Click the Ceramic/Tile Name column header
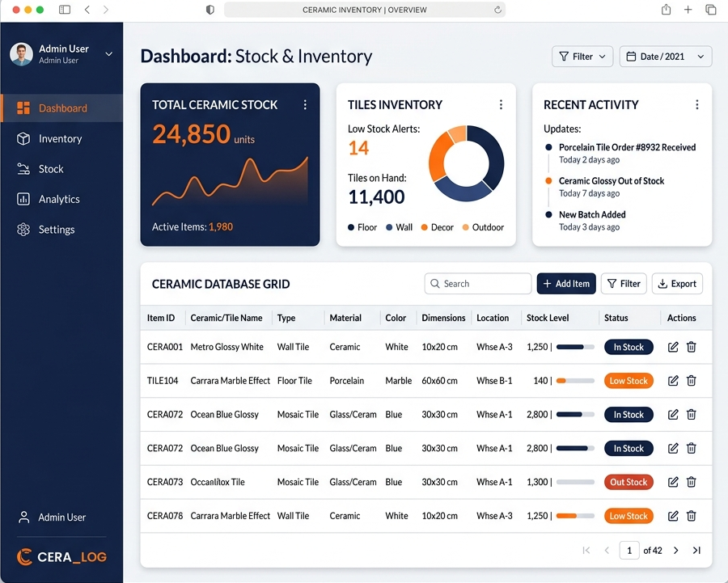Screen dimensions: 728x583 [226, 318]
